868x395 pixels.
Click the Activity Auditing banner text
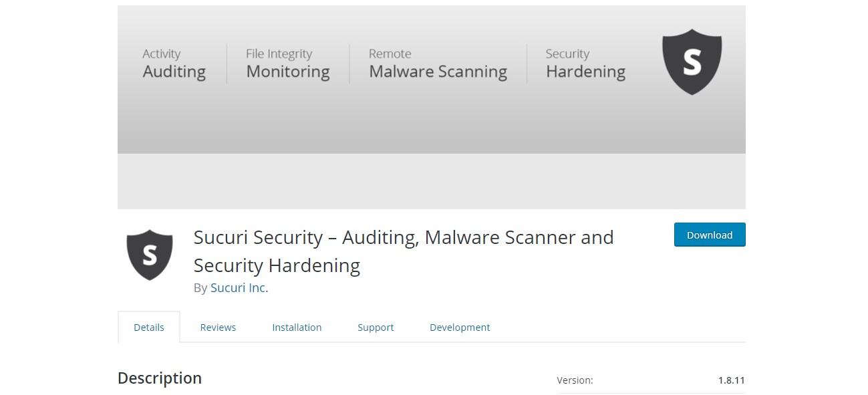(174, 63)
